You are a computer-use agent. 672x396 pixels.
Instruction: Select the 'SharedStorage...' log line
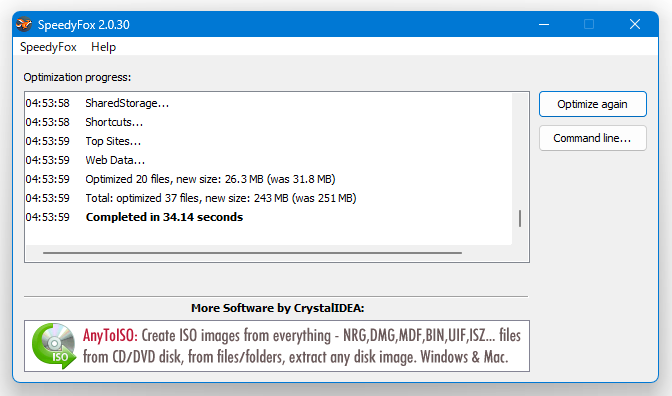pyautogui.click(x=268, y=103)
